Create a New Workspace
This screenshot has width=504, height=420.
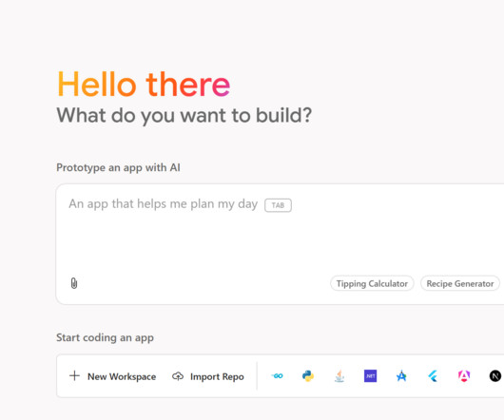pyautogui.click(x=112, y=376)
